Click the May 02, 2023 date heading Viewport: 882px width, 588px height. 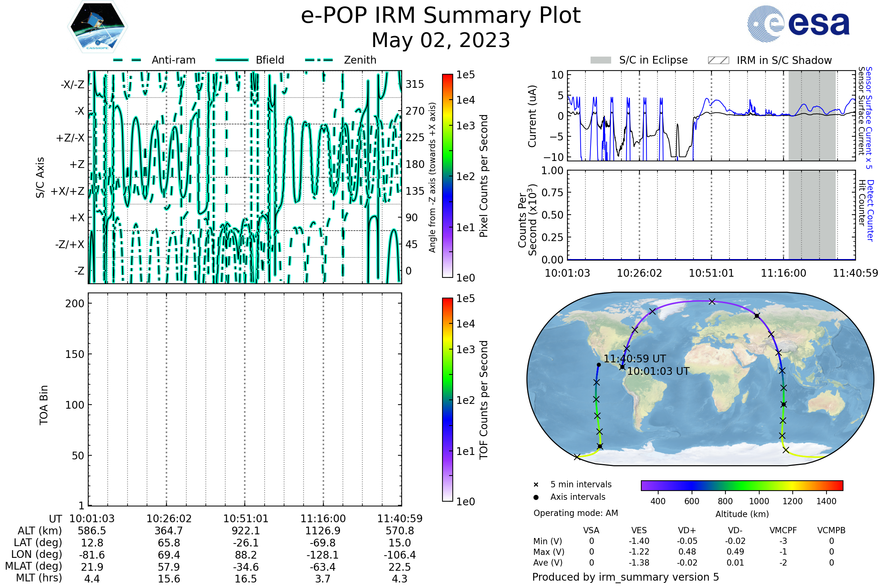441,40
